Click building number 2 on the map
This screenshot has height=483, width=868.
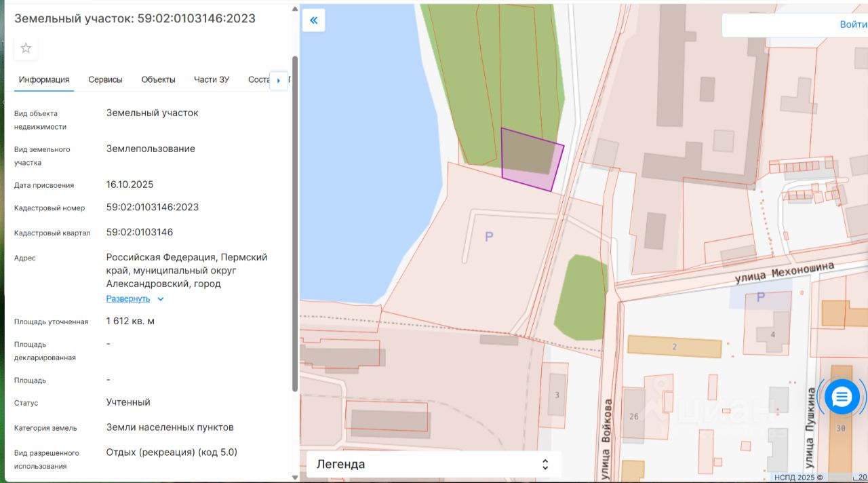(674, 347)
